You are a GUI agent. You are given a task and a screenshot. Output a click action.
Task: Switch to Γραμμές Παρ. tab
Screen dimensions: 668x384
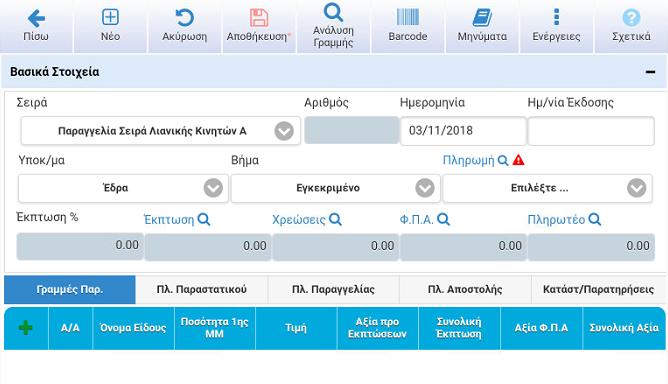click(70, 289)
